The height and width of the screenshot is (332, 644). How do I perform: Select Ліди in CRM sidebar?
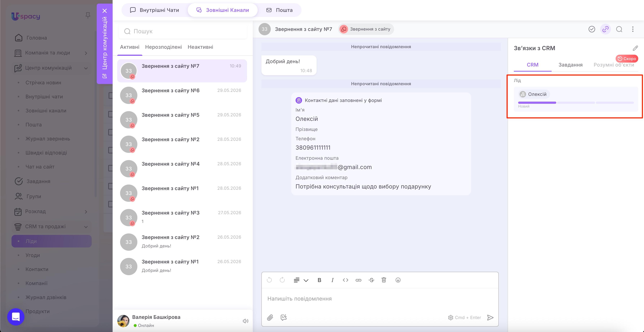[51, 241]
